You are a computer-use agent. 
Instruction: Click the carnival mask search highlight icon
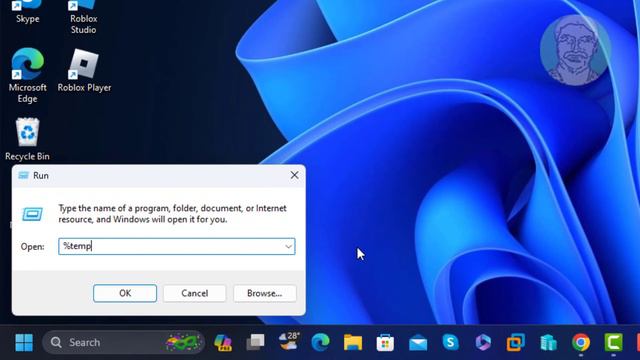click(x=183, y=342)
